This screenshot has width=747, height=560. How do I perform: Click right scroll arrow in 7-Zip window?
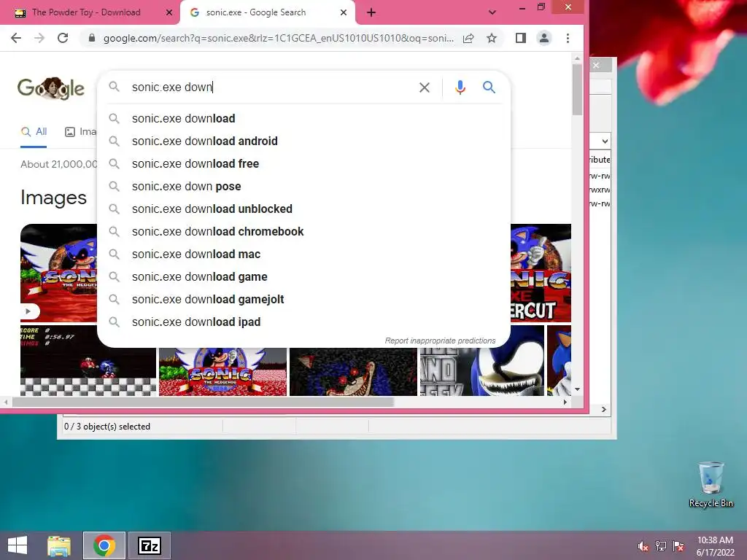603,410
